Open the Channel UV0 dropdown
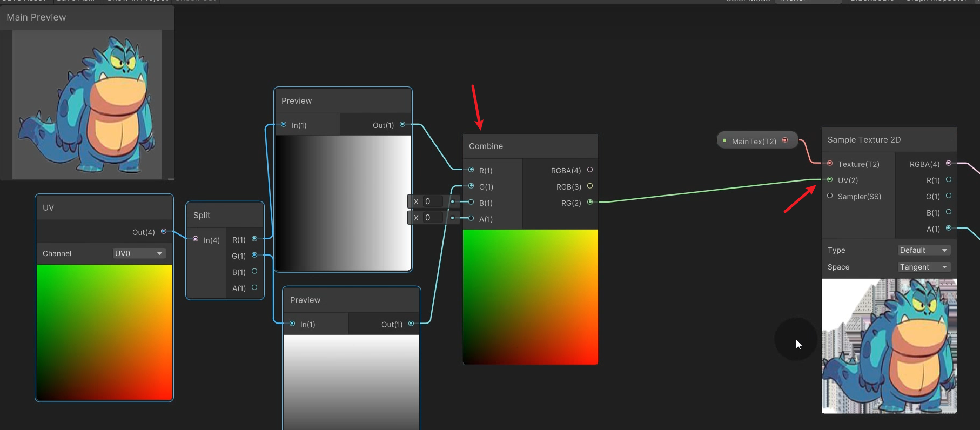Image resolution: width=980 pixels, height=430 pixels. (x=139, y=253)
